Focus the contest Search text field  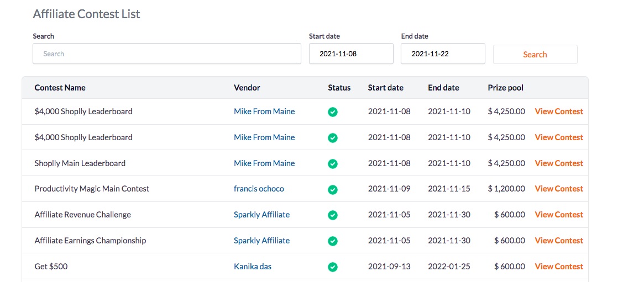point(167,54)
